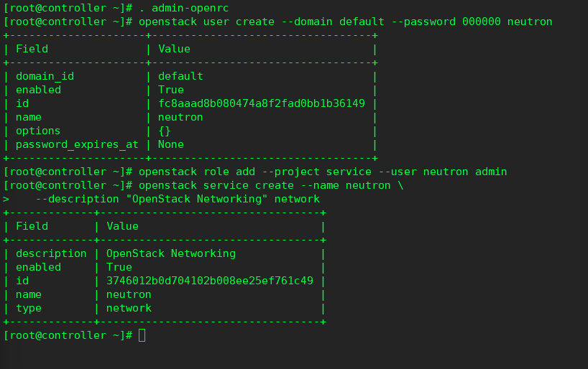Click the domain_id field name
Viewport: 588px width, 369px height.
pyautogui.click(x=45, y=76)
